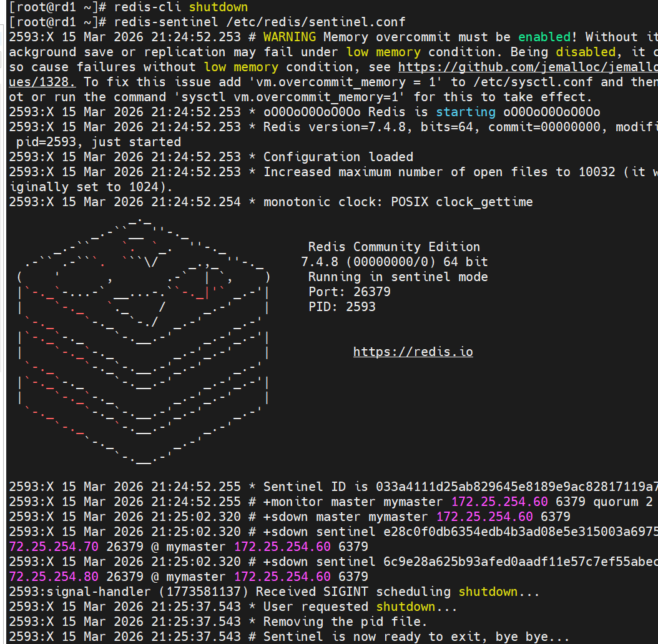Click 'sysctl vm.overcommit_memory=1' command text
Screen dimensions: 658x644
pyautogui.click(x=289, y=97)
